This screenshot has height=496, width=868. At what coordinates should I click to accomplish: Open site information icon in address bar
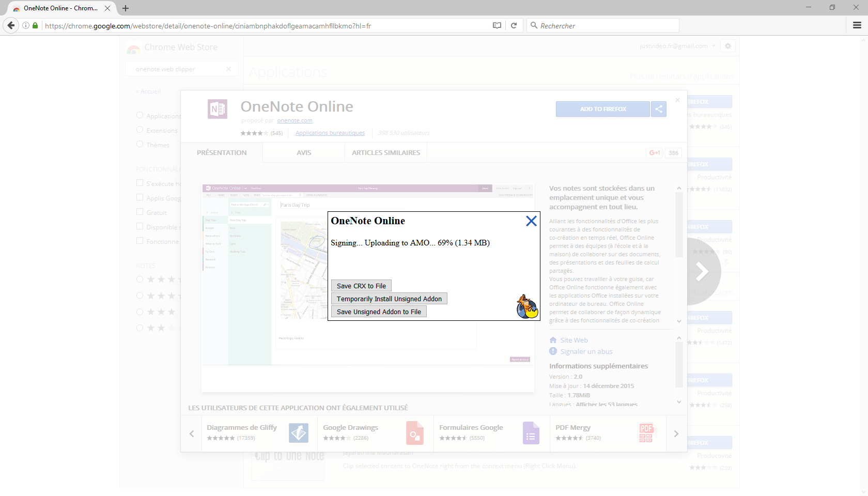(26, 25)
